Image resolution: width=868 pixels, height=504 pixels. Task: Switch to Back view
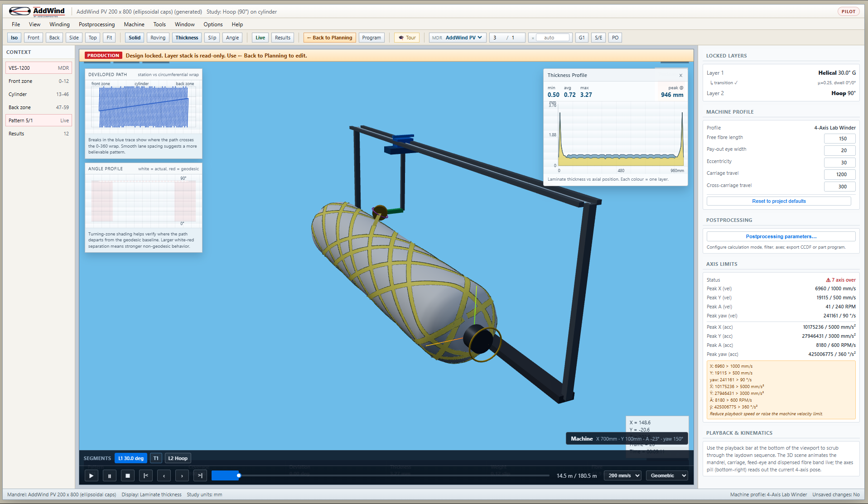[x=54, y=38]
